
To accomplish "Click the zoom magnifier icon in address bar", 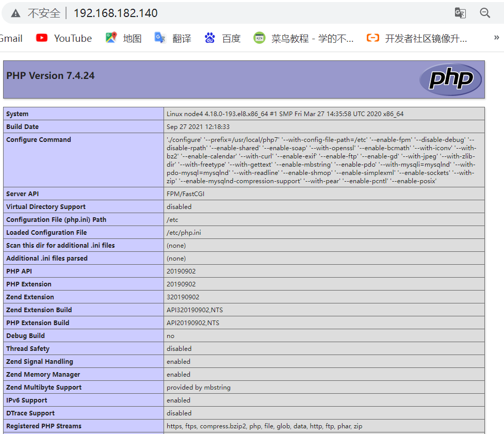I will pyautogui.click(x=485, y=13).
